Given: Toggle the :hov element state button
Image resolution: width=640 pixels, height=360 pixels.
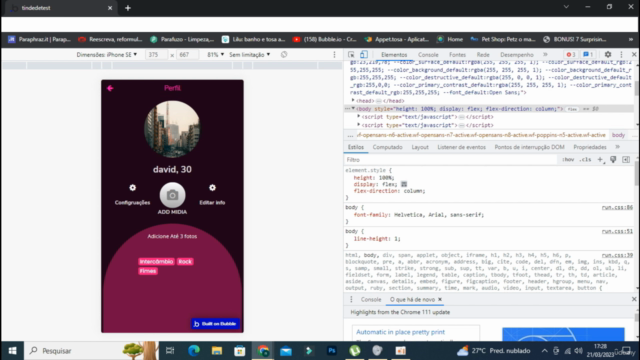Looking at the screenshot, I should [568, 160].
